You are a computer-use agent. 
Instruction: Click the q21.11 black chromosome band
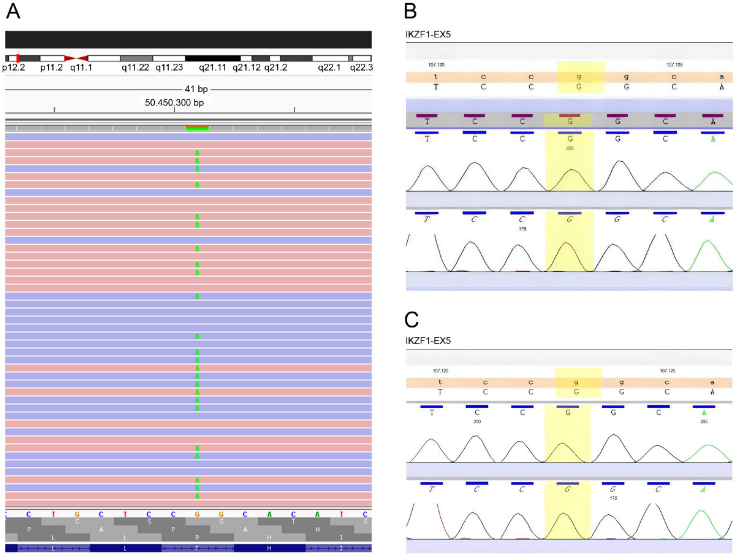[x=213, y=58]
